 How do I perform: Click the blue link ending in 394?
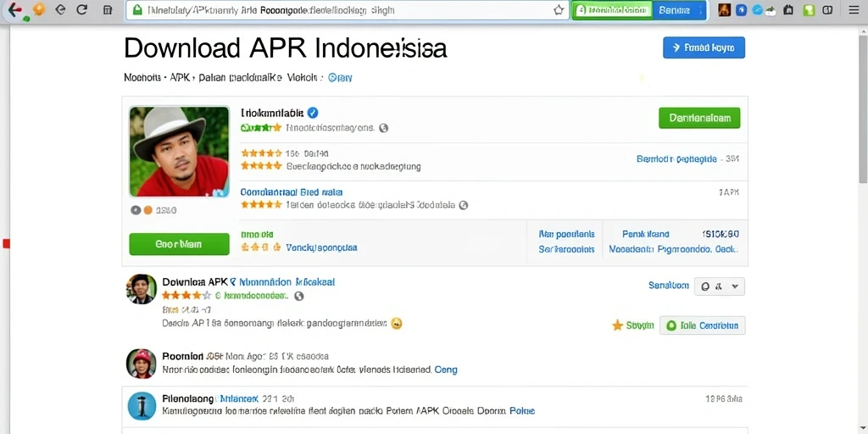[687, 159]
